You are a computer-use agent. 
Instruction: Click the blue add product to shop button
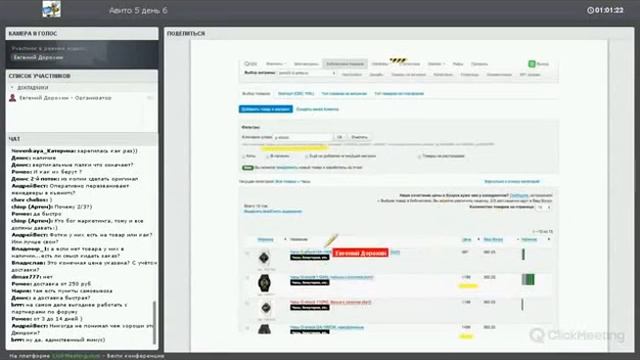pos(266,109)
